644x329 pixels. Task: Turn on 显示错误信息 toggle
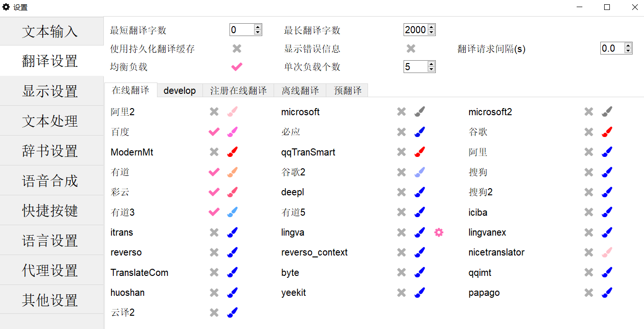[411, 48]
